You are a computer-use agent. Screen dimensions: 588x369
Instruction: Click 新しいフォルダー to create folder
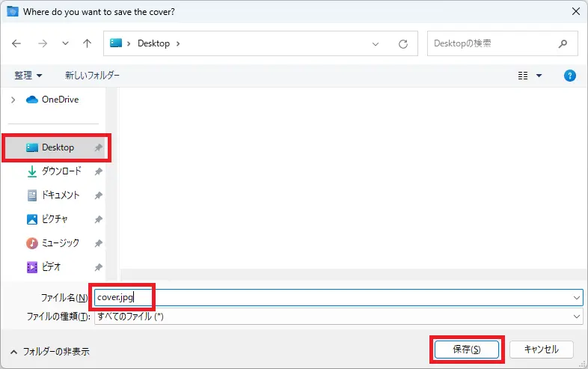(92, 76)
